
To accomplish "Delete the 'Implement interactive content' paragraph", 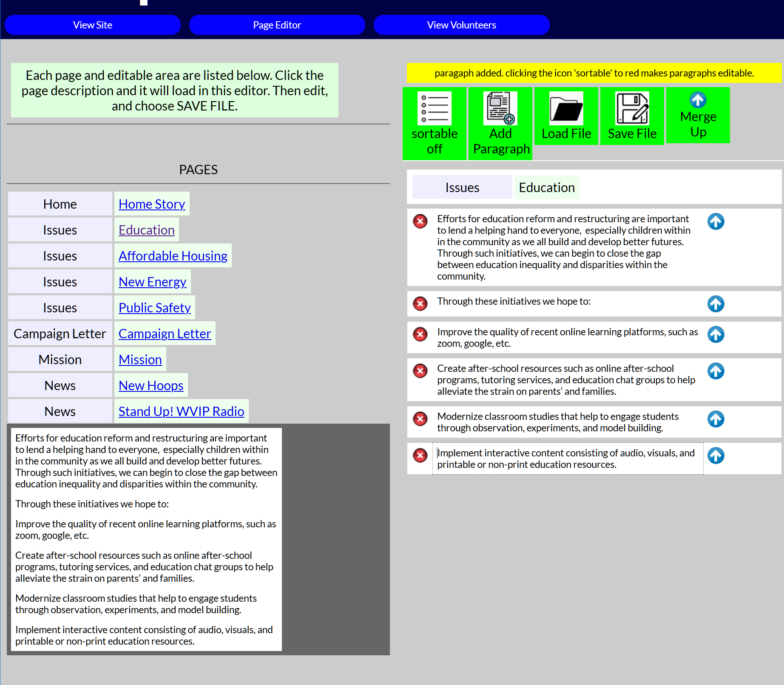I will tap(420, 456).
